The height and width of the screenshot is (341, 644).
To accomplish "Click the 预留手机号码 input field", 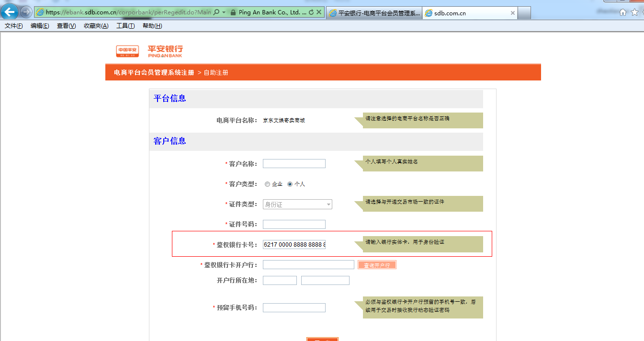I will click(294, 307).
